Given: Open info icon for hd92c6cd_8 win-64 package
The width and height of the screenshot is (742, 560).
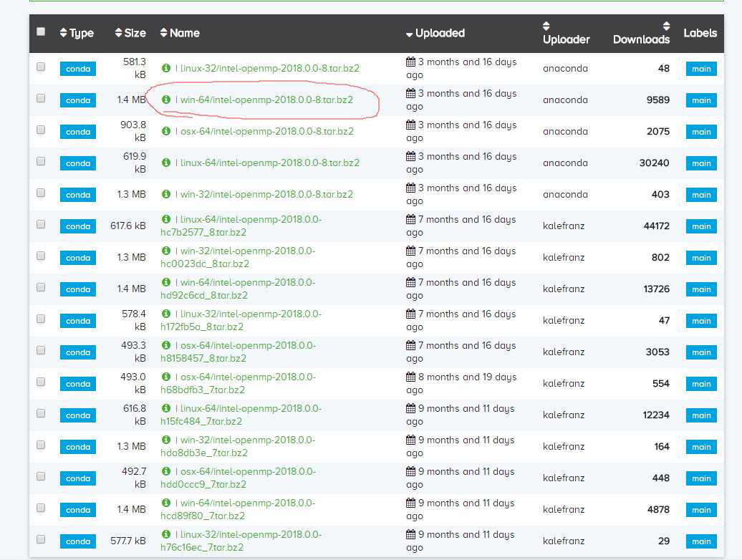Looking at the screenshot, I should [165, 282].
